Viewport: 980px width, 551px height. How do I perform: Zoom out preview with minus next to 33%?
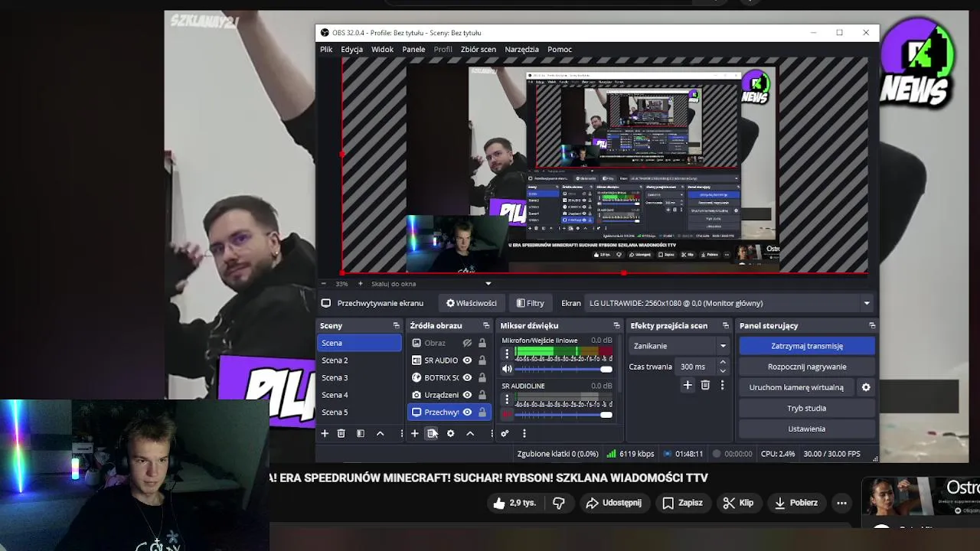[x=325, y=283]
